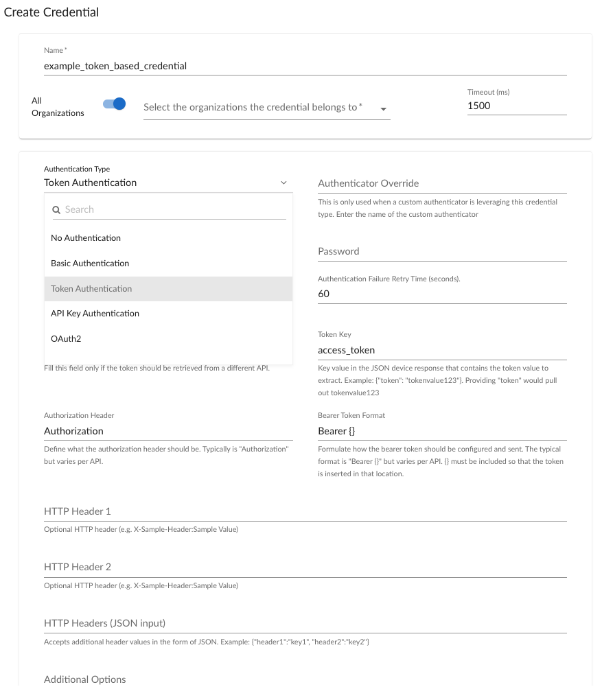The width and height of the screenshot is (602, 700).
Task: Pick API Key Authentication option
Action: 95,314
